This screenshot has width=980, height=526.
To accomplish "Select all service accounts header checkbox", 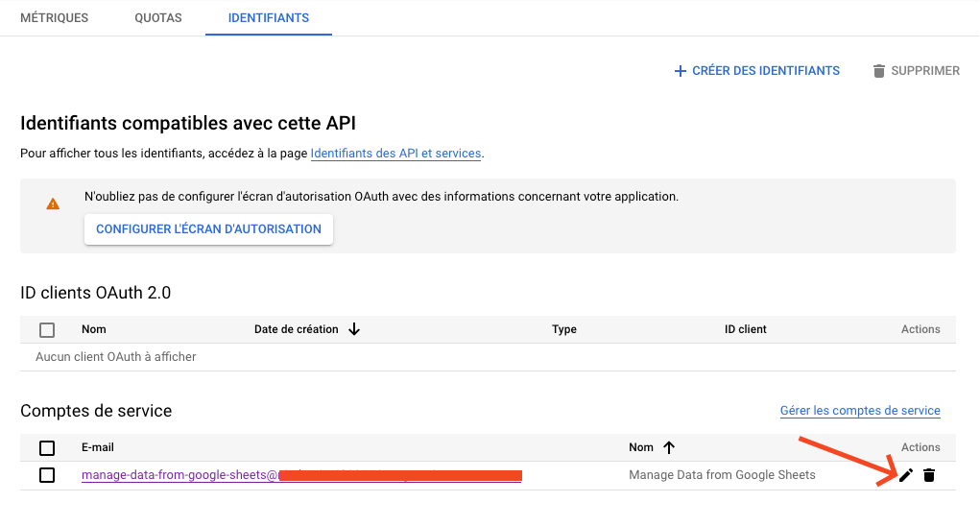I will 47,448.
